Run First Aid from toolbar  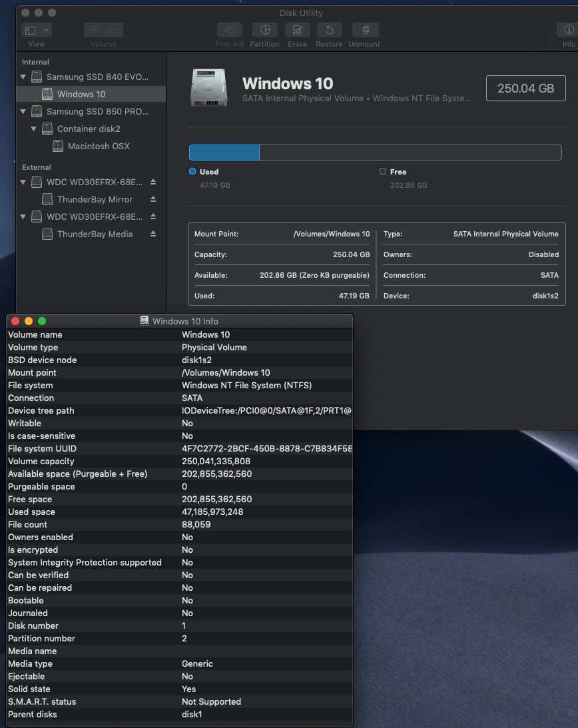[x=229, y=30]
